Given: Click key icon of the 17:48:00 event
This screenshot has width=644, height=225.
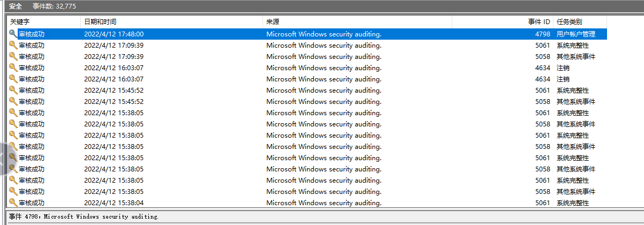Looking at the screenshot, I should click(x=13, y=34).
